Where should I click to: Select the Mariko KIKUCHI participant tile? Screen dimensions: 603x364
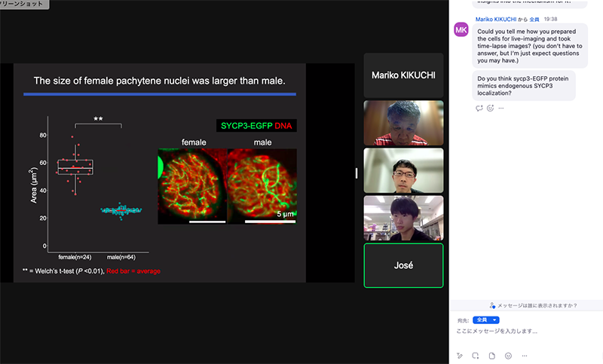tap(403, 75)
